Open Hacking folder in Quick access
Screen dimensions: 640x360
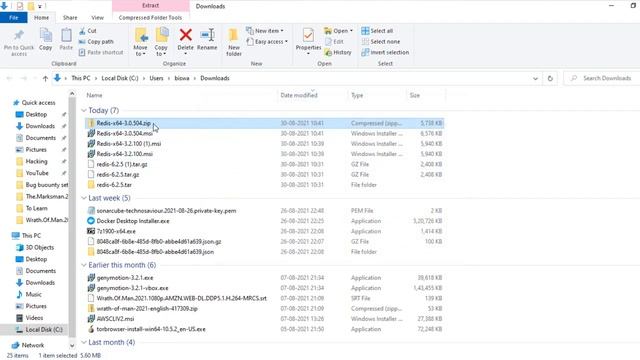point(36,161)
